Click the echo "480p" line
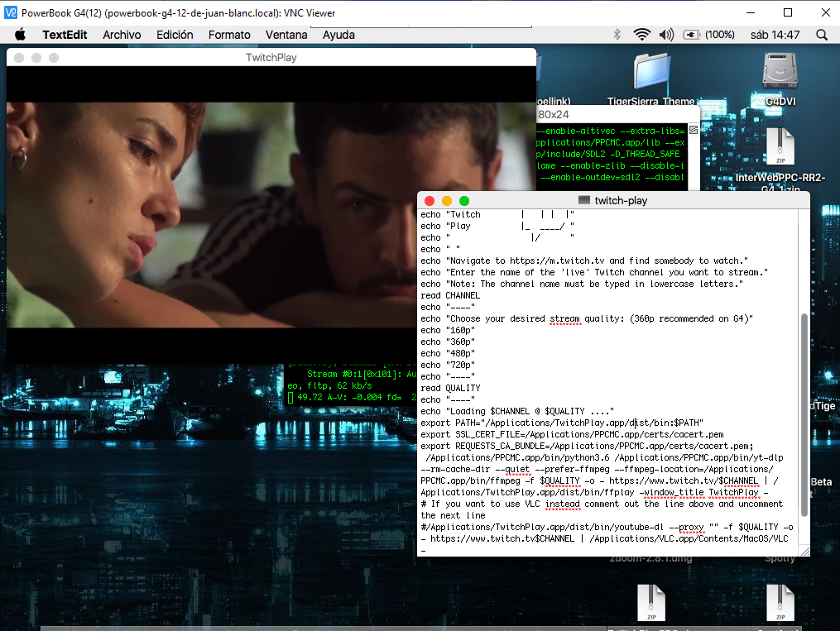Image resolution: width=840 pixels, height=631 pixels. click(x=448, y=353)
